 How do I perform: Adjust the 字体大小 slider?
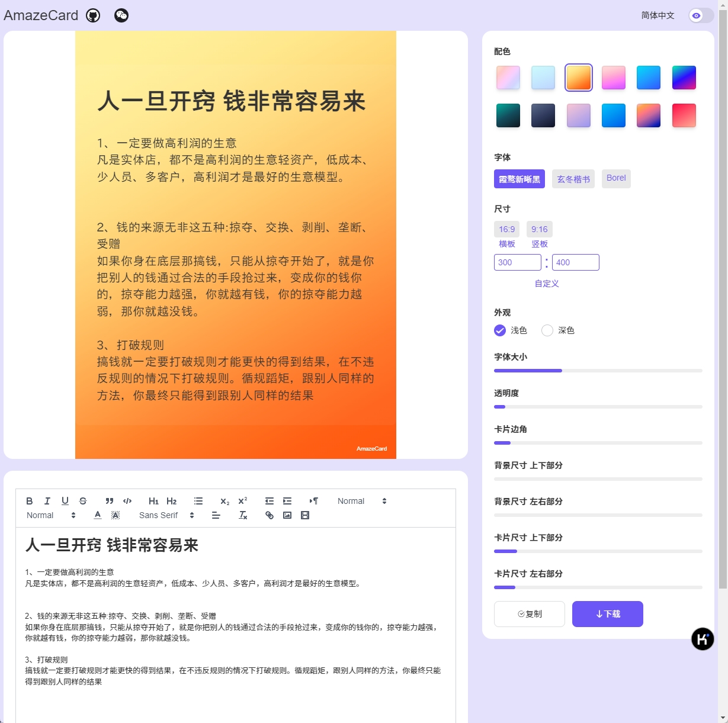(x=598, y=371)
